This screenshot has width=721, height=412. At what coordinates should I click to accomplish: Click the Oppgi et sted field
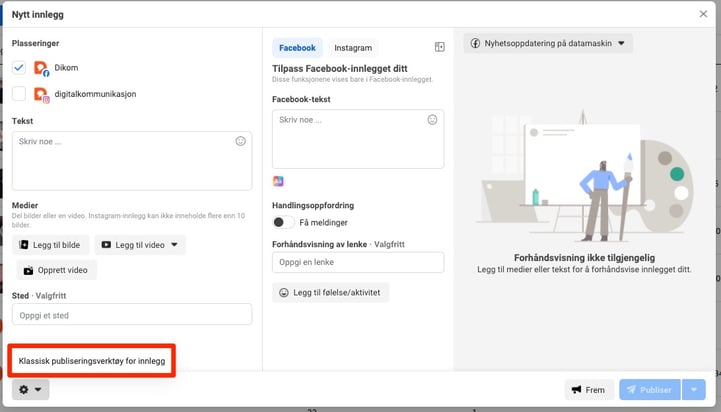pyautogui.click(x=132, y=315)
